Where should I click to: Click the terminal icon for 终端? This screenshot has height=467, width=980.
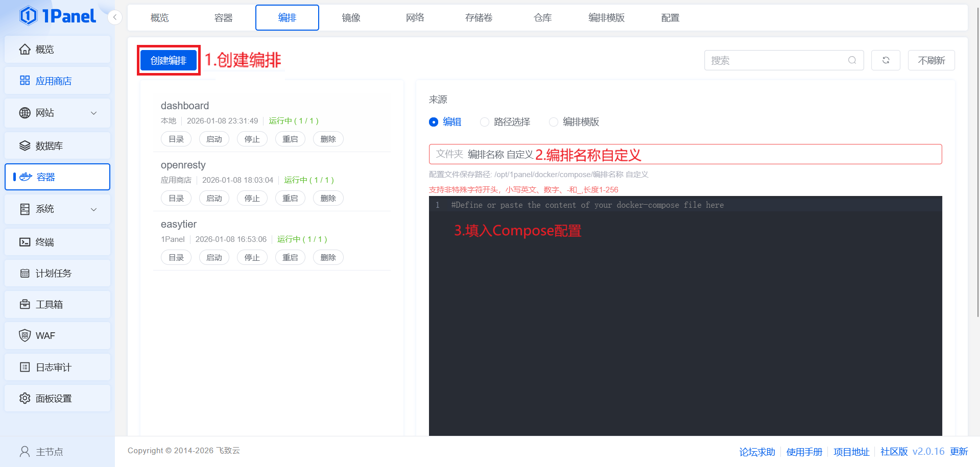(x=25, y=242)
